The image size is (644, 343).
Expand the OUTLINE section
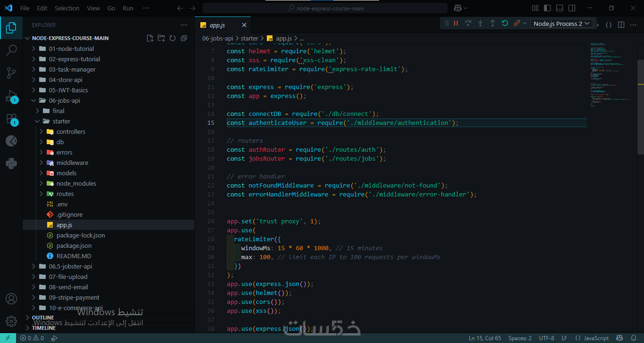pos(43,318)
